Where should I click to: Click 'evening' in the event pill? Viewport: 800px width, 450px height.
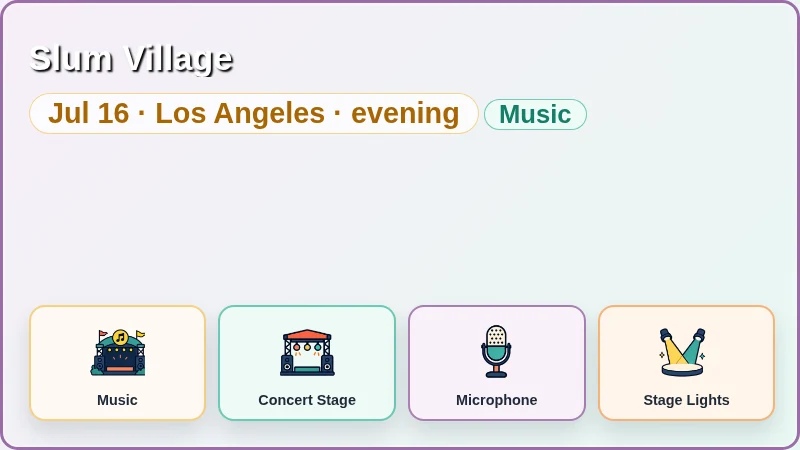coord(405,113)
